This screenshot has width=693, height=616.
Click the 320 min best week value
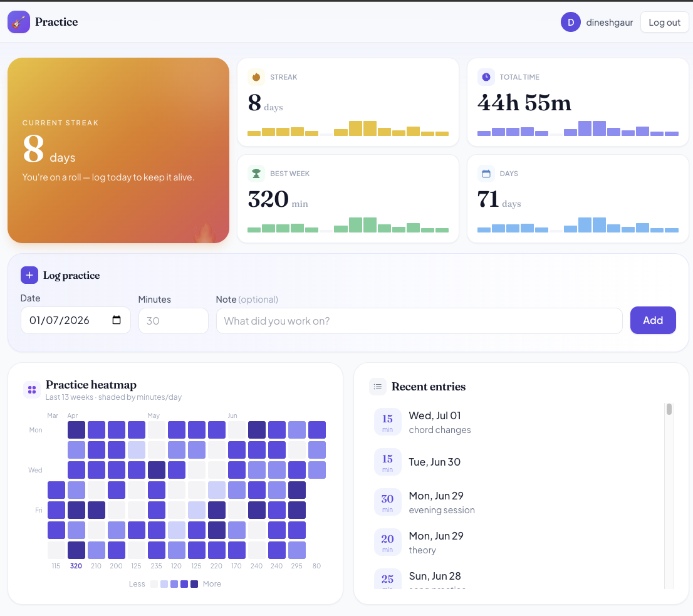[278, 199]
